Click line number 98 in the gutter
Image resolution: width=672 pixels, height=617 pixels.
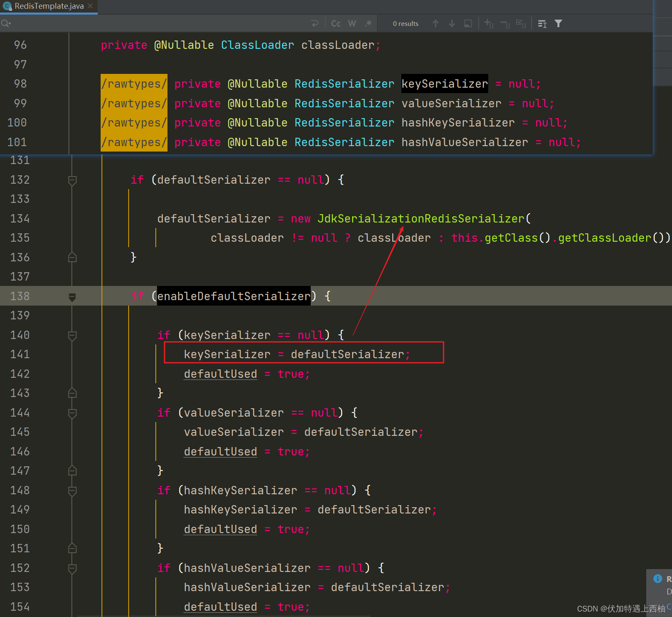pyautogui.click(x=20, y=83)
